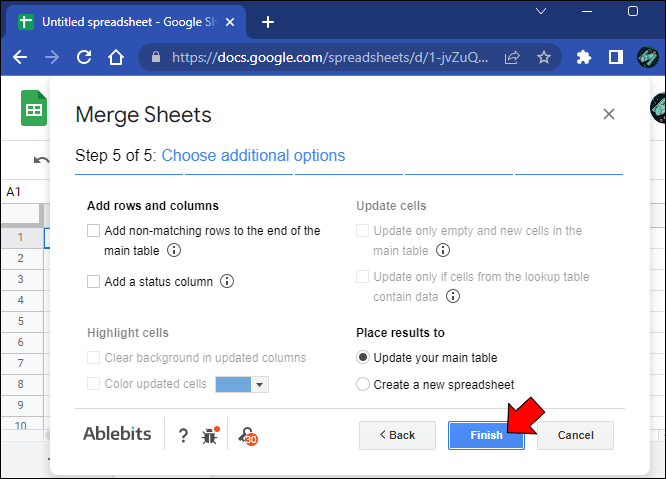Go back with the Back button

click(x=397, y=435)
